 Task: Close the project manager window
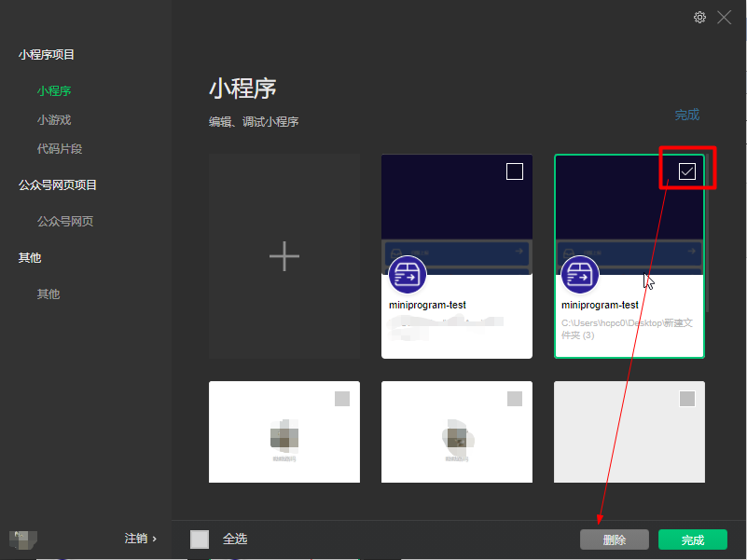[x=724, y=18]
